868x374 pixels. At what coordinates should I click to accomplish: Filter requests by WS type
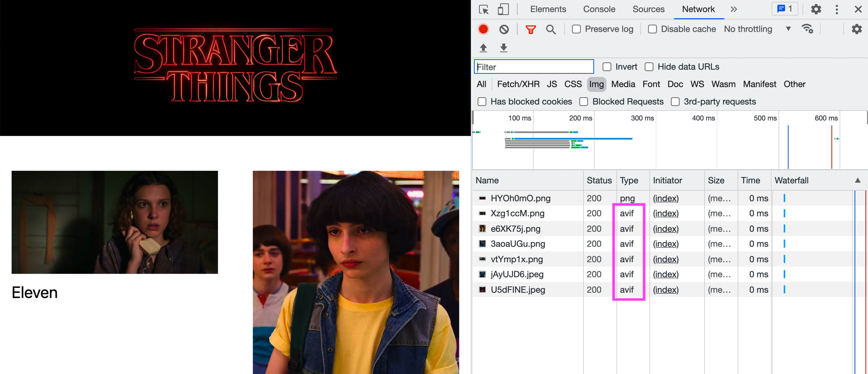tap(697, 84)
